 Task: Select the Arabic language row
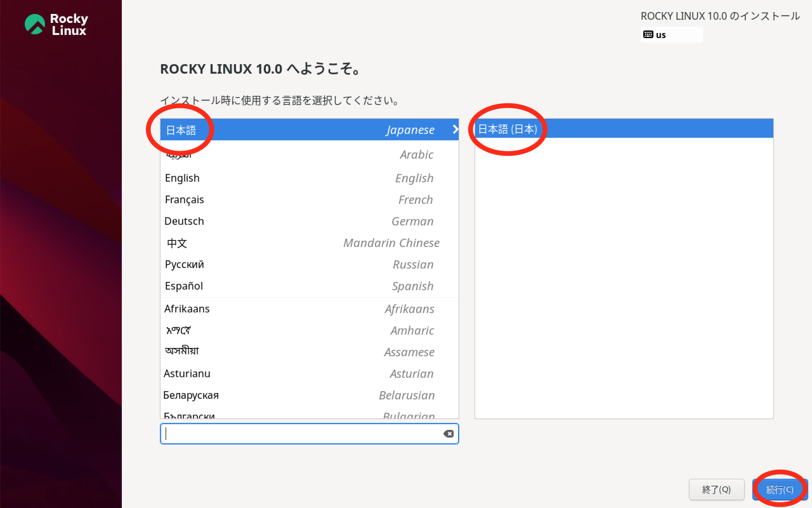(309, 155)
